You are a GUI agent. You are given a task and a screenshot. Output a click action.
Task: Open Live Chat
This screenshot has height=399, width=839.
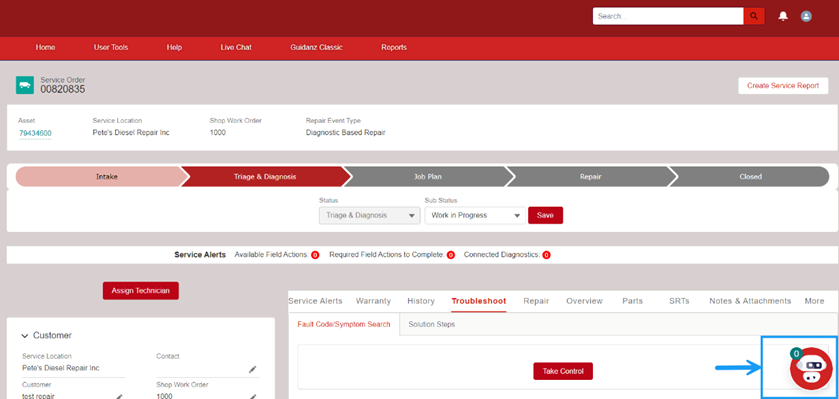[236, 48]
